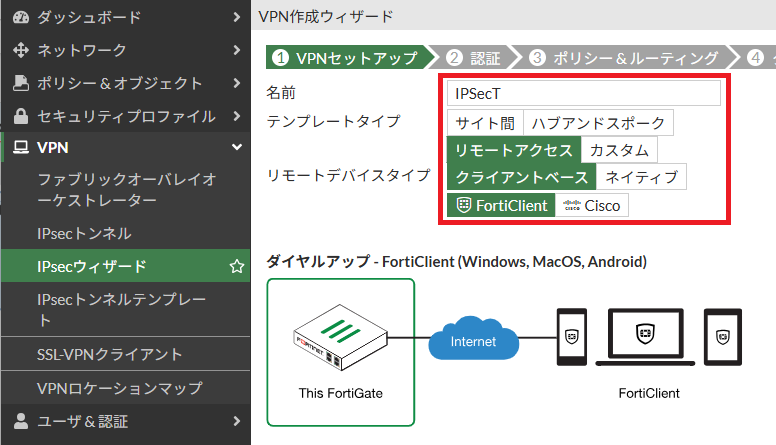Open IPsecトンネルテンプレート menu item
The width and height of the screenshot is (776, 445).
point(126,310)
